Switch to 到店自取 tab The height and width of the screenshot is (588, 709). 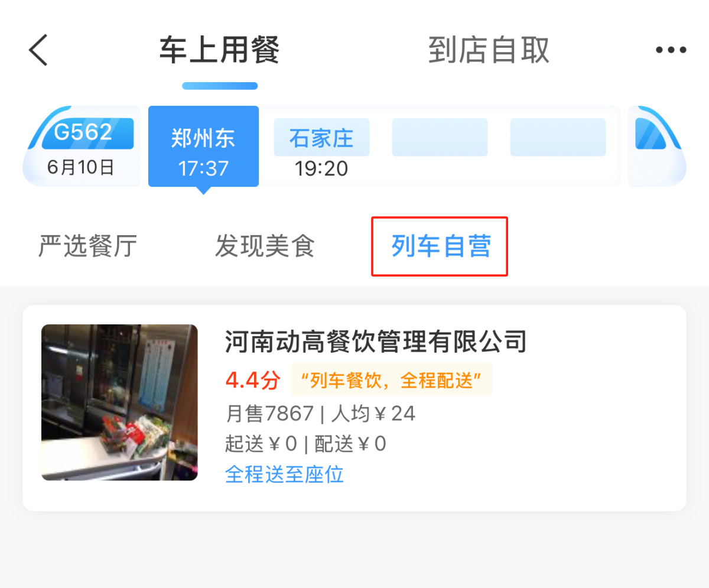tap(489, 50)
